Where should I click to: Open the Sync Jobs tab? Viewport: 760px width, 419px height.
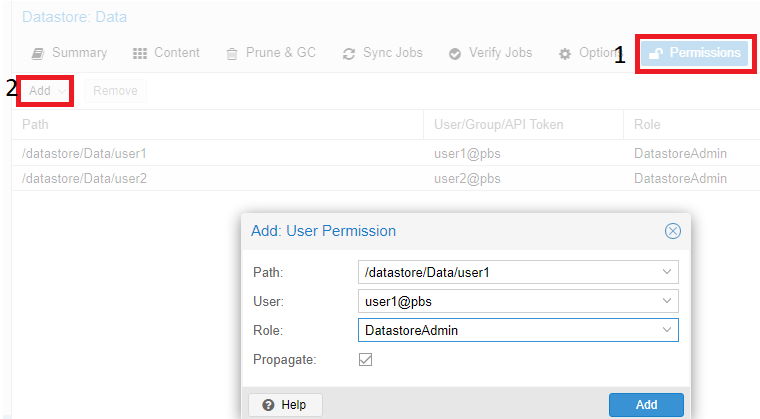click(x=383, y=53)
